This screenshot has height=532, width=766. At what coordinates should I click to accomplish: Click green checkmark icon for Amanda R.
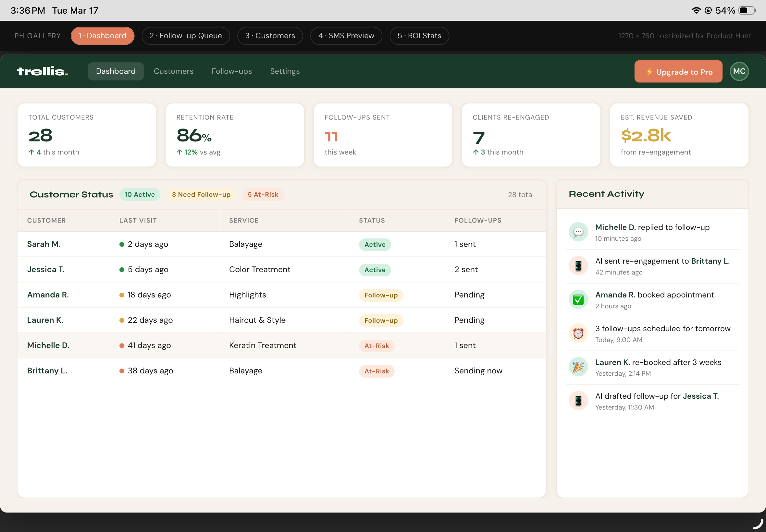click(578, 299)
